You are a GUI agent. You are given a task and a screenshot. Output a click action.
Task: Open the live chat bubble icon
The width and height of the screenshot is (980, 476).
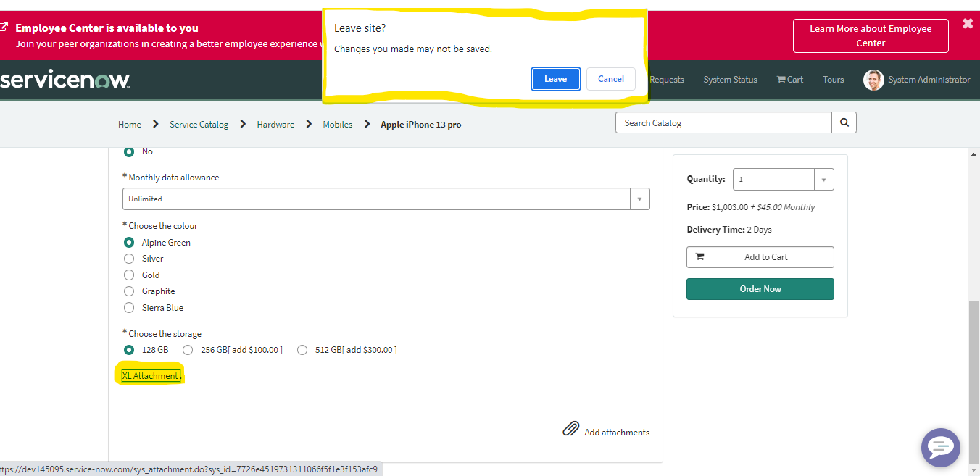(940, 448)
